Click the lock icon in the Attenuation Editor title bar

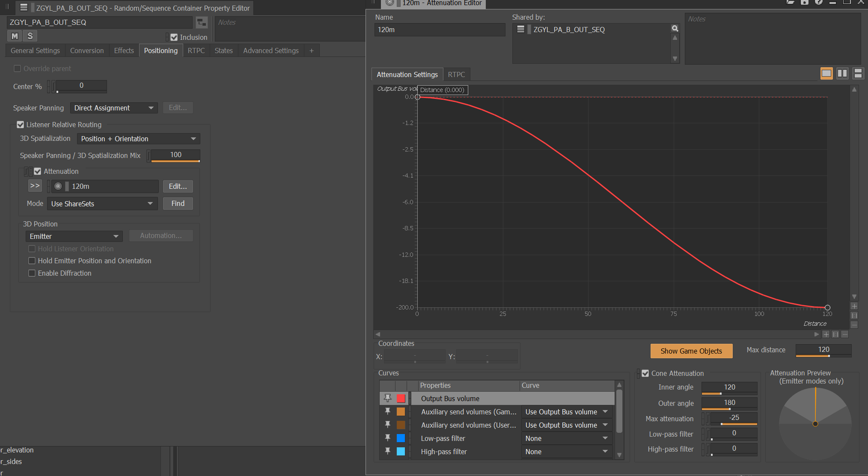point(805,2)
